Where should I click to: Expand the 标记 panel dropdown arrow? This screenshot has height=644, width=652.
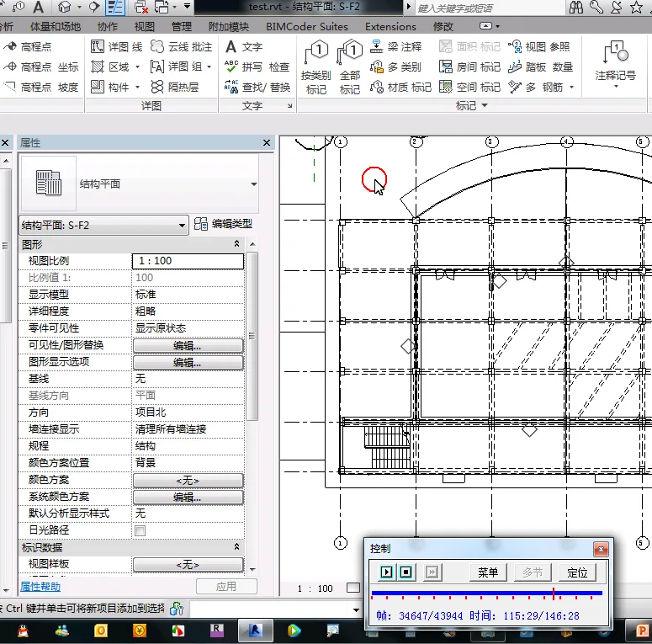tap(485, 106)
